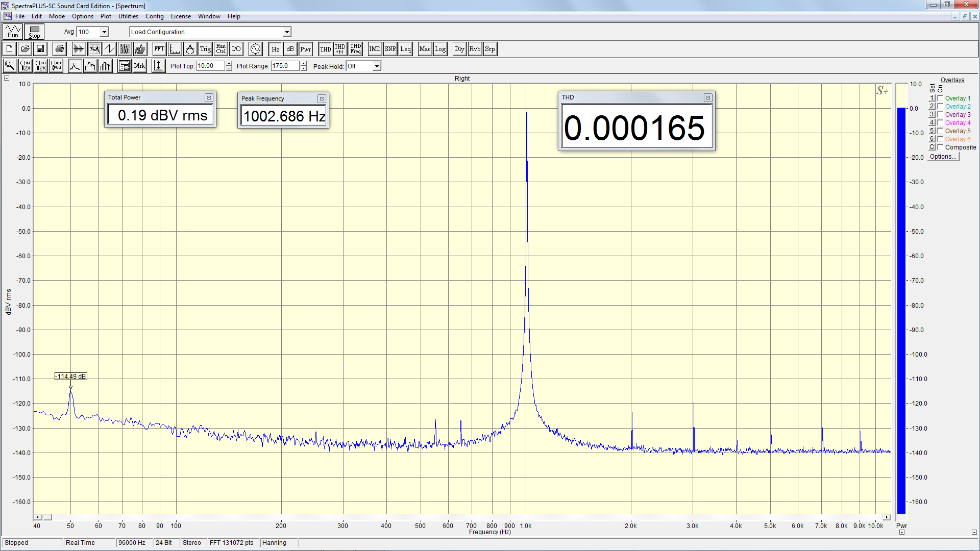Click the Plot Range input field
The width and height of the screenshot is (980, 551).
pyautogui.click(x=285, y=66)
